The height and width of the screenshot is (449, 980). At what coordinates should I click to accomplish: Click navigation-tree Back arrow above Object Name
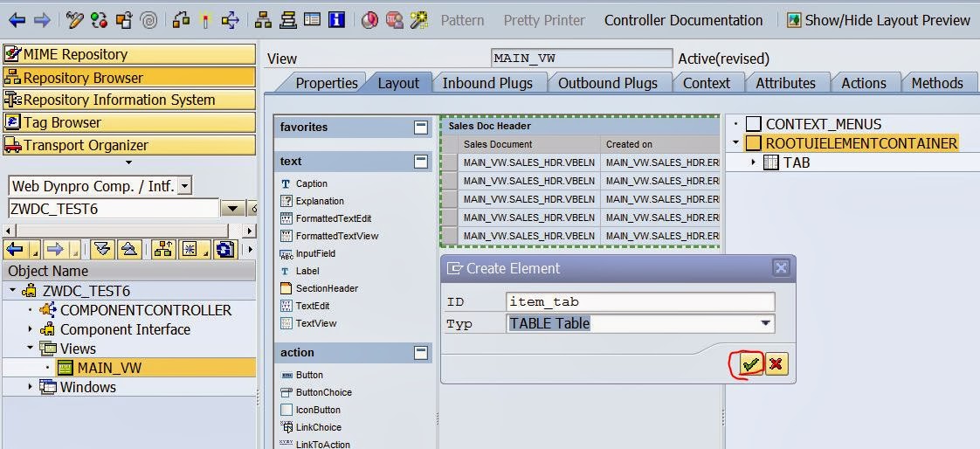(14, 250)
